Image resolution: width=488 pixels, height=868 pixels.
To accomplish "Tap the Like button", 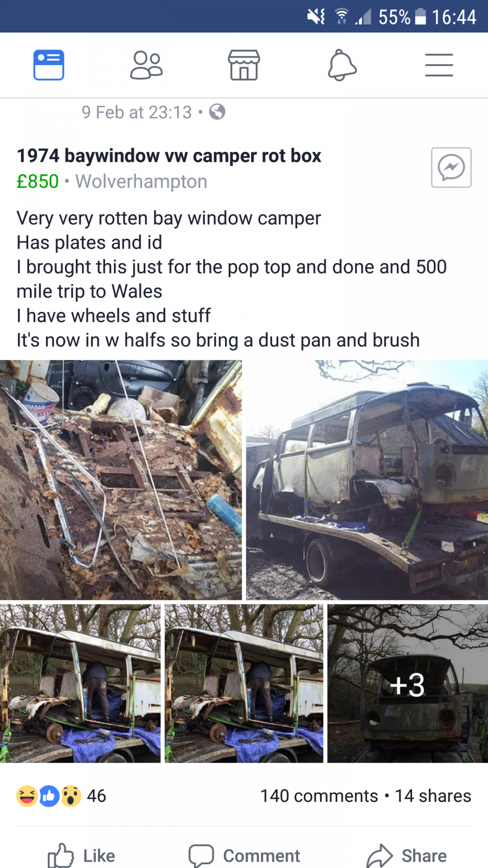I will (81, 856).
